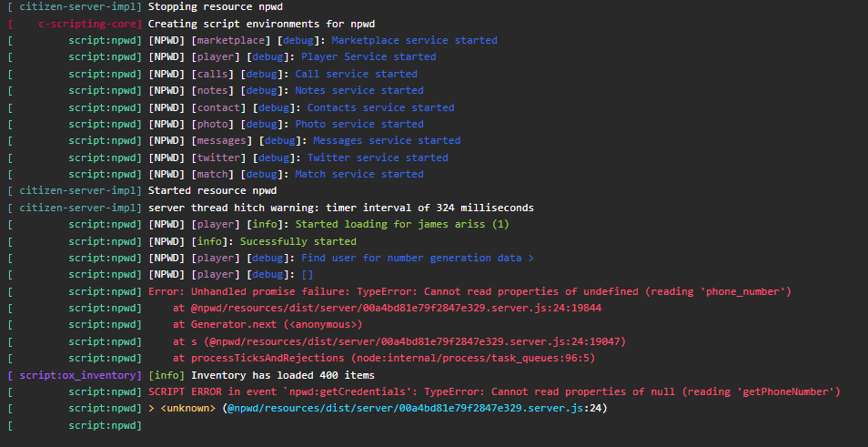Select the 'Call service started' log entry
Viewport: 868px width, 447px height.
coord(356,74)
